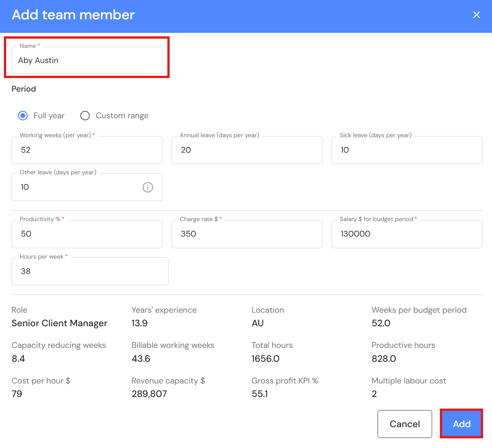Select the Full year period option

23,116
